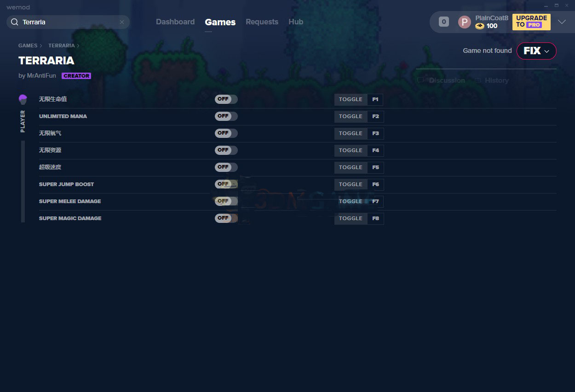575x392 pixels.
Task: Open the Requests tab
Action: pos(262,22)
